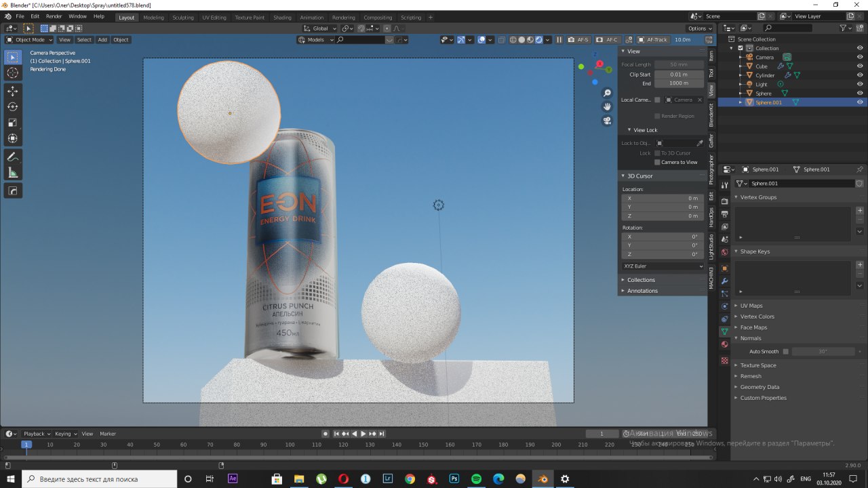Click the current frame number field
The width and height of the screenshot is (868, 488).
point(601,434)
